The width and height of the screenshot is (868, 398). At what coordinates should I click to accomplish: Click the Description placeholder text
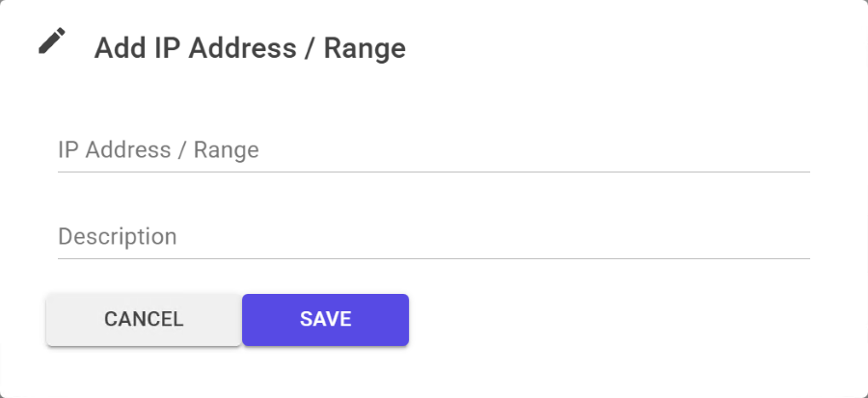click(118, 237)
